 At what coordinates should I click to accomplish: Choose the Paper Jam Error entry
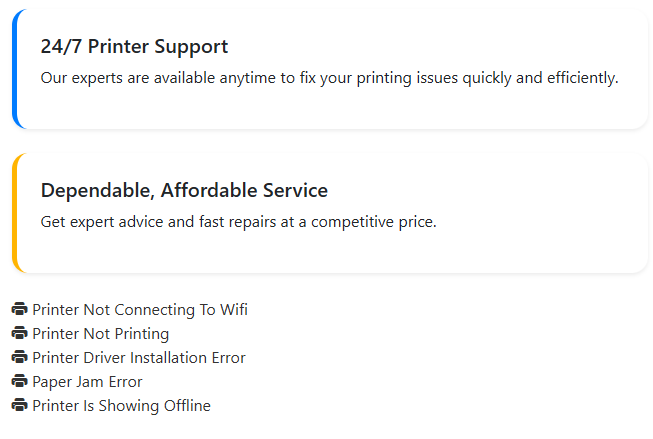click(x=87, y=382)
